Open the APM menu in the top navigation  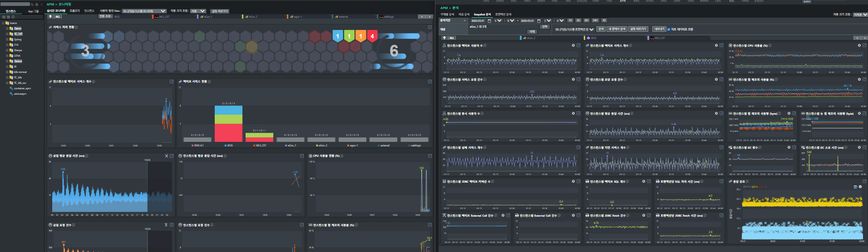[x=622, y=1]
